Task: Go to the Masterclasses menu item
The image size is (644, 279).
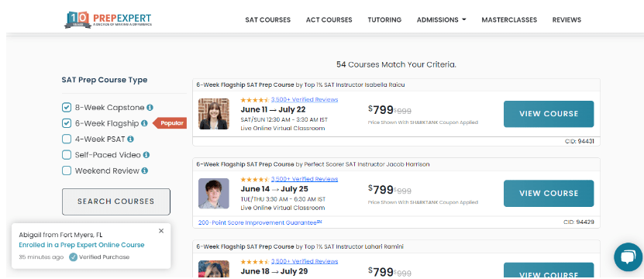Action: (509, 19)
